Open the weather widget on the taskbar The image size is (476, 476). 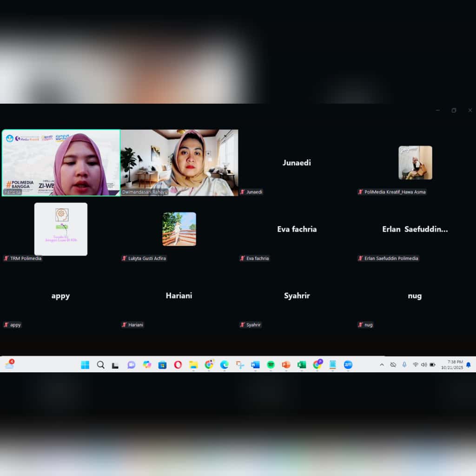click(x=9, y=365)
